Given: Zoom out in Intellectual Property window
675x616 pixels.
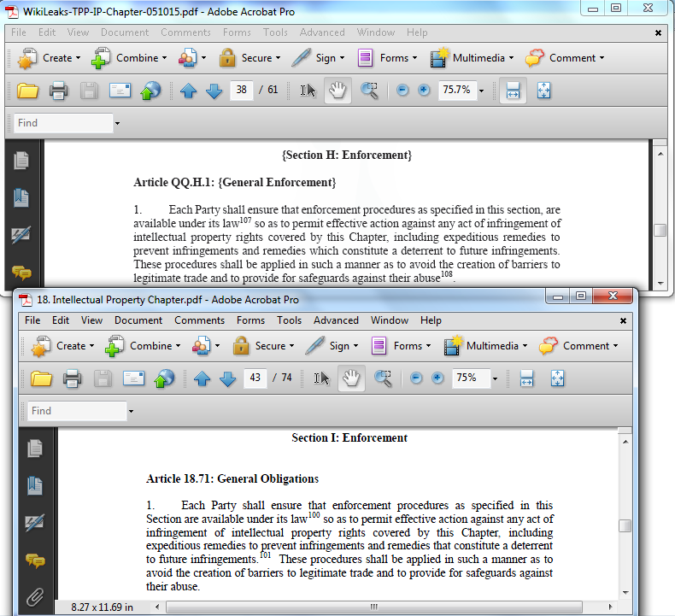Looking at the screenshot, I should pyautogui.click(x=416, y=378).
